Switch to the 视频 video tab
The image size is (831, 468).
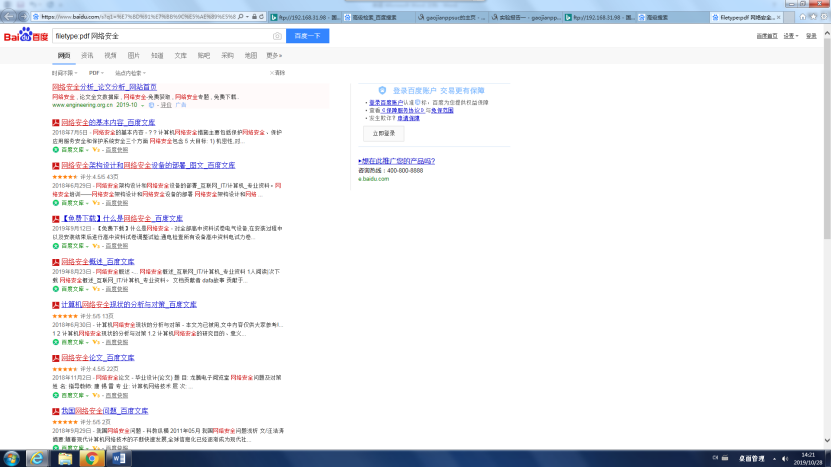(x=110, y=56)
